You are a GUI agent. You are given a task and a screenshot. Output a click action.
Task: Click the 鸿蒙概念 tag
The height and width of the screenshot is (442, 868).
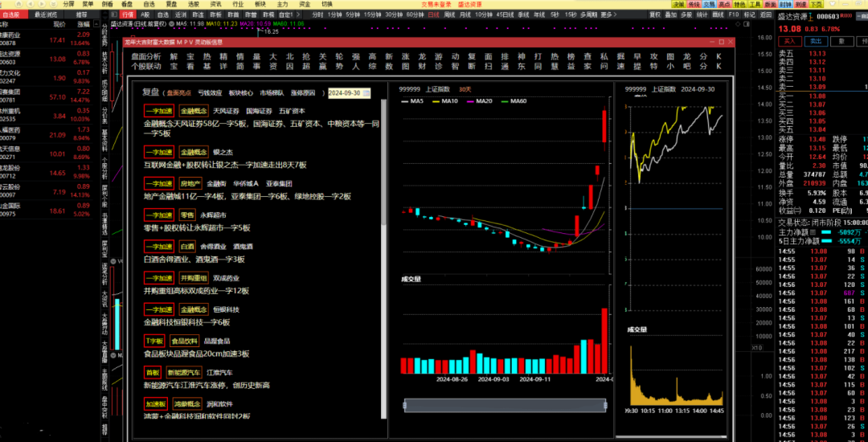[186, 404]
